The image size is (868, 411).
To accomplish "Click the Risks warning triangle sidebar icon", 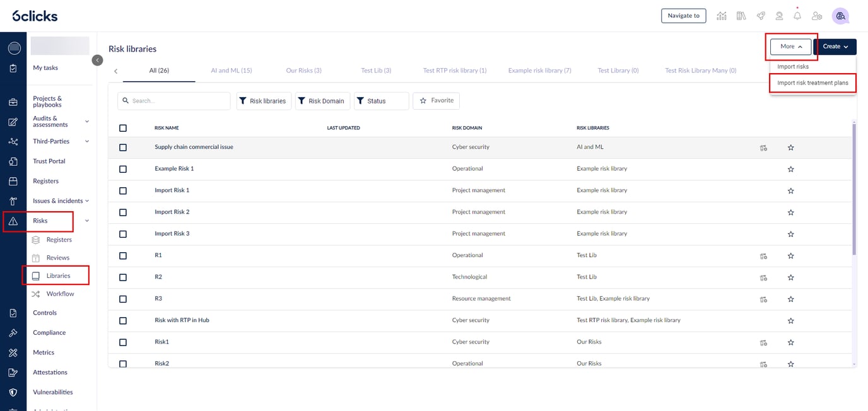I will (x=13, y=221).
